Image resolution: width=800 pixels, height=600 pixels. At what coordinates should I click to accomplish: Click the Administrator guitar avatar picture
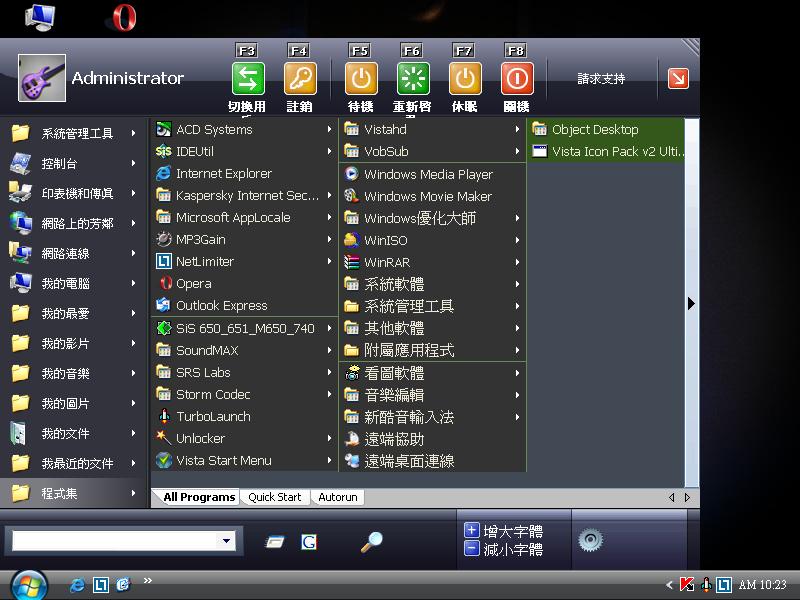(x=42, y=78)
